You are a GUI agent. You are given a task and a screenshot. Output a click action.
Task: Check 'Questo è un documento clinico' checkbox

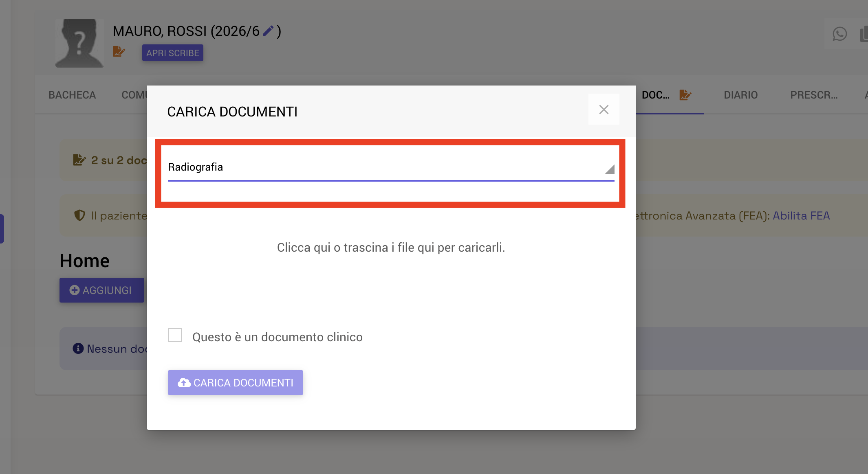coord(175,335)
